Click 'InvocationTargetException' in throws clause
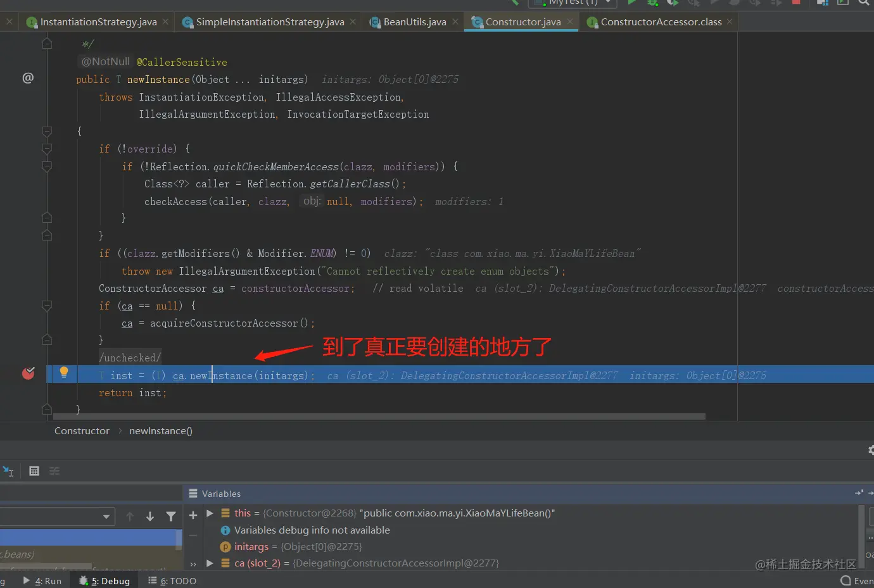The height and width of the screenshot is (588, 874). pyautogui.click(x=358, y=115)
